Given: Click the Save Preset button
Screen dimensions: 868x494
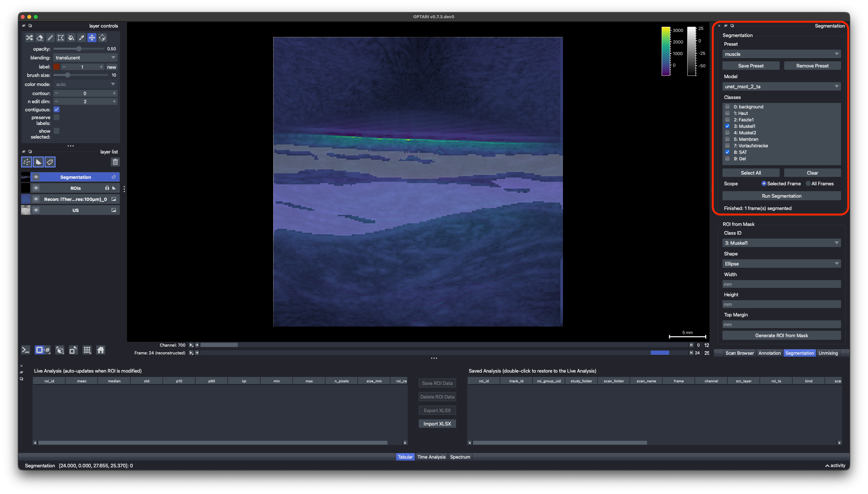Looking at the screenshot, I should pos(750,66).
